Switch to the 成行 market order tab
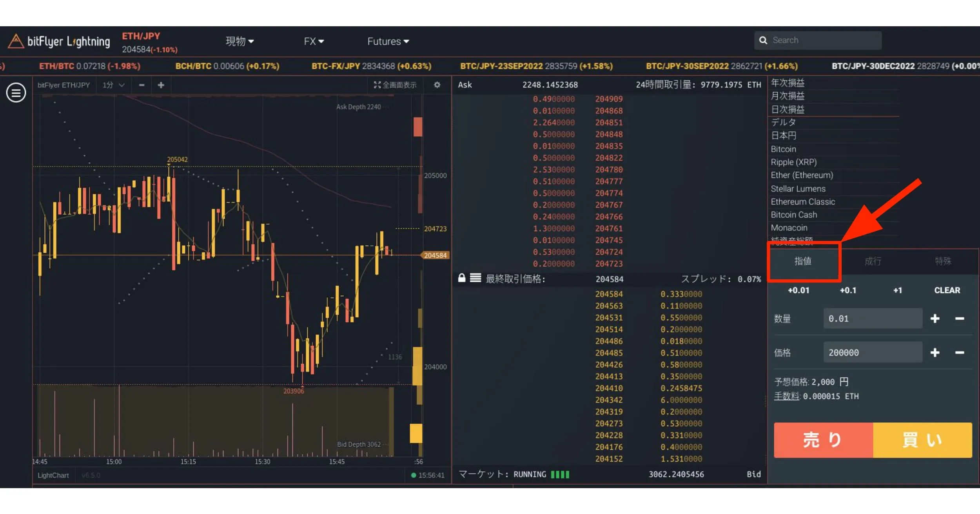 coord(873,261)
